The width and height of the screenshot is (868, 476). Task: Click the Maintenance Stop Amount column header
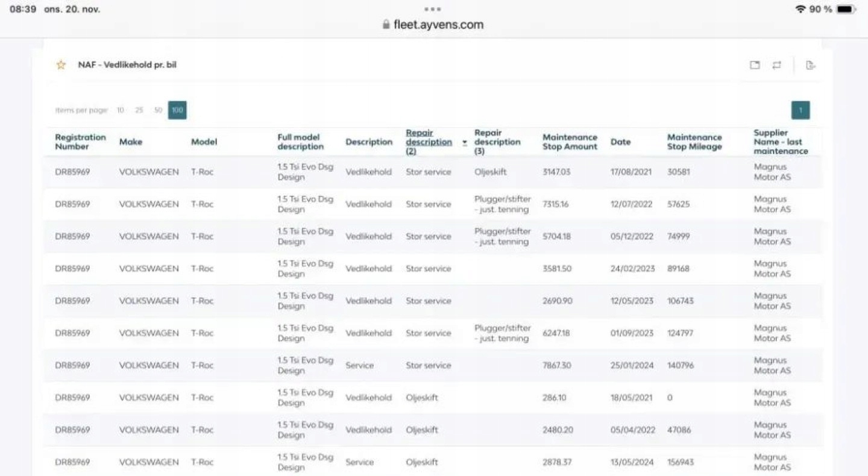[570, 142]
